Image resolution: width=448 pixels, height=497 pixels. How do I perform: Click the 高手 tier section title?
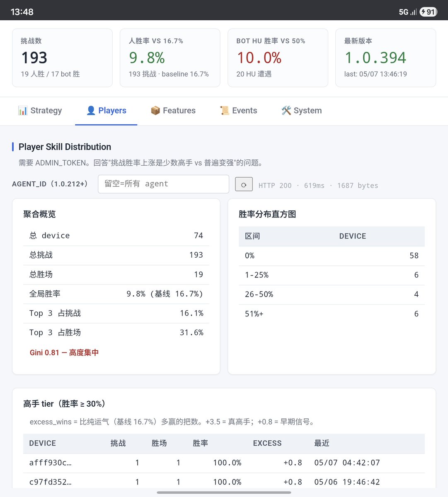pos(65,404)
